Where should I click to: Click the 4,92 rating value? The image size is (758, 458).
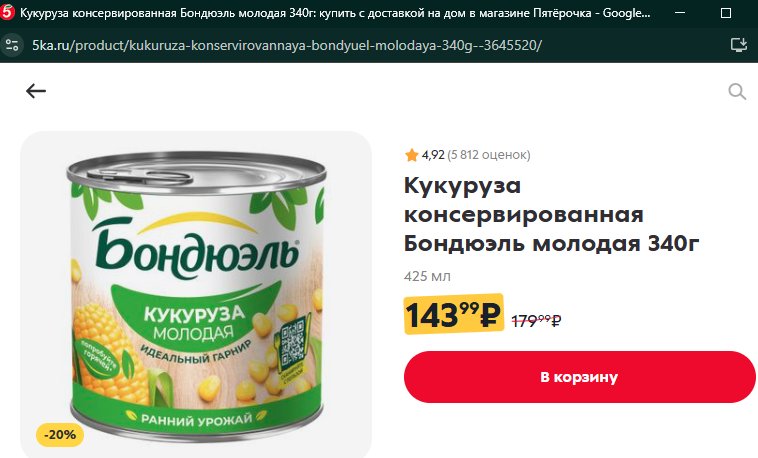(x=433, y=155)
